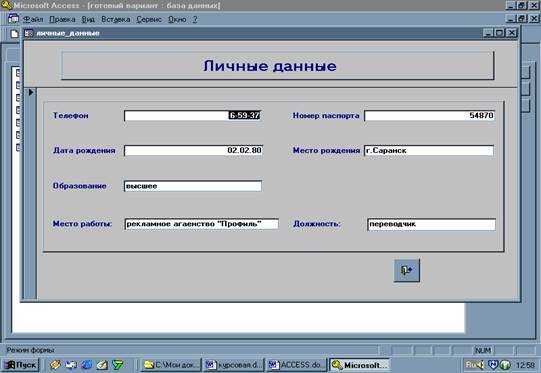This screenshot has width=541, height=373.
Task: Open the Вставка menu
Action: [116, 19]
